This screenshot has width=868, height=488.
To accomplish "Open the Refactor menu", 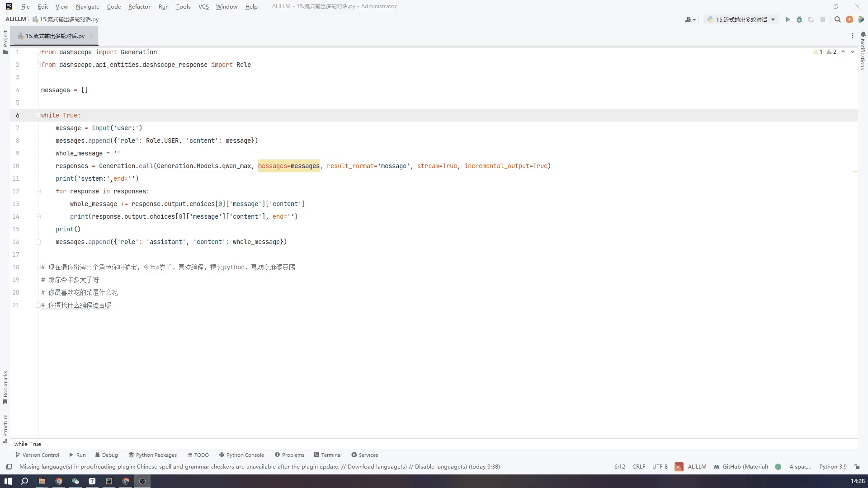I will [x=140, y=7].
